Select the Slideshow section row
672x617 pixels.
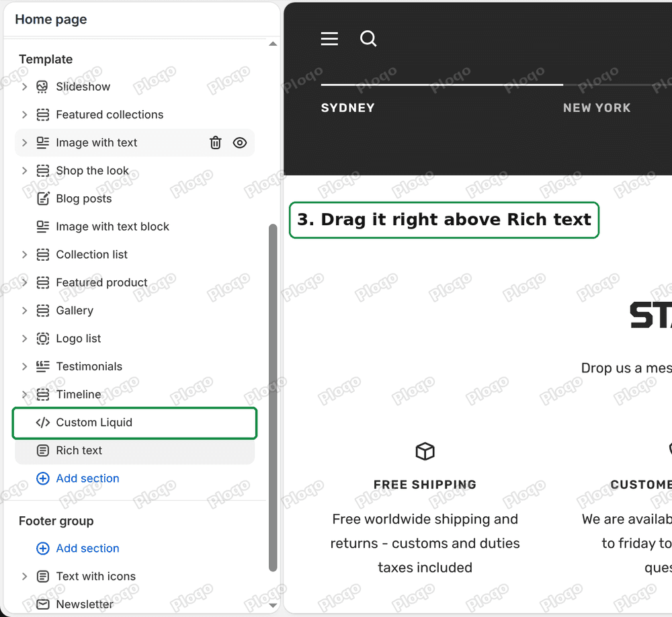pos(134,87)
